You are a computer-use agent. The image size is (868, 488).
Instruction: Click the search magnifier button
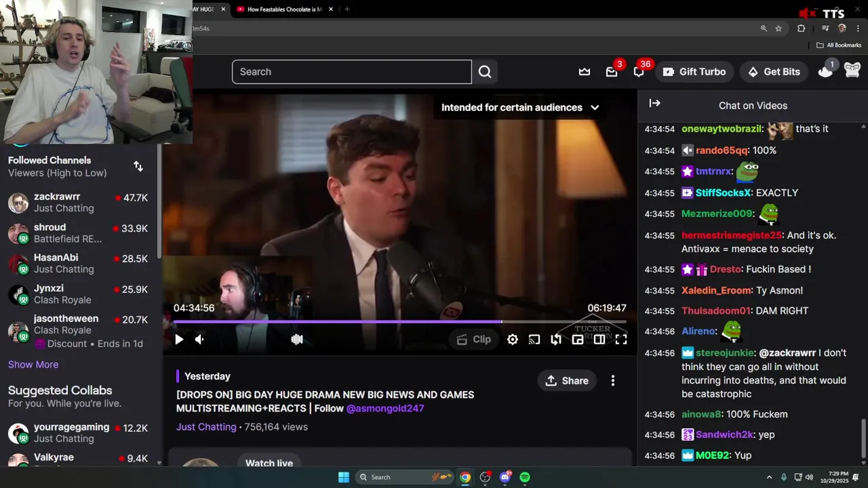[485, 72]
